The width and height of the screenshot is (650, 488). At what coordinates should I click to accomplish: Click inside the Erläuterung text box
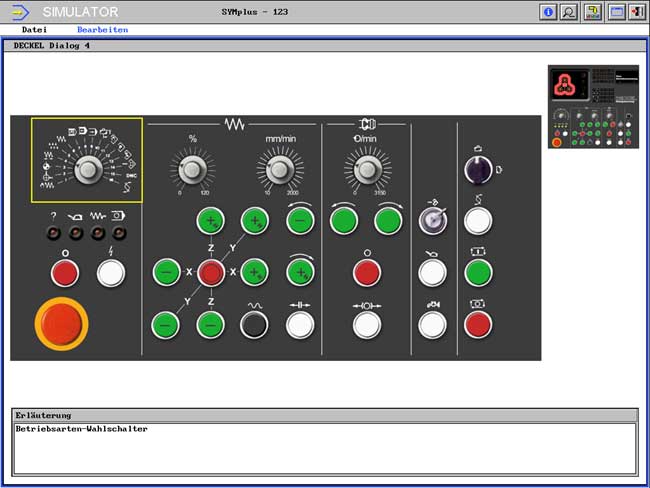324,447
